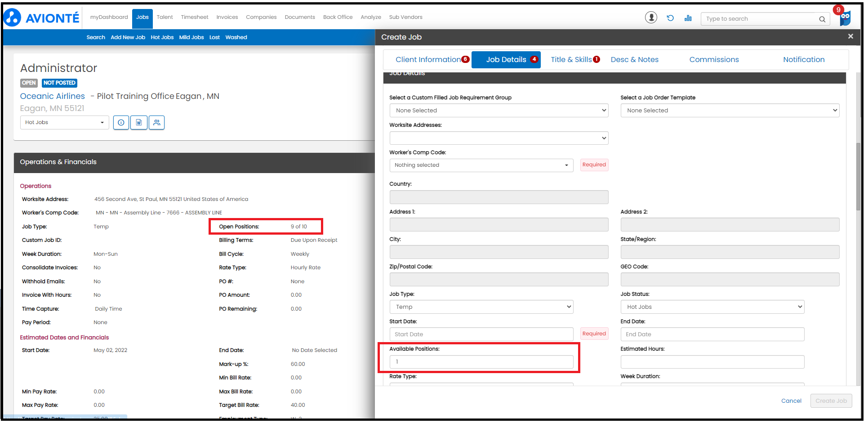Expand Custom Filled Job Requirement Group dropdown
Image resolution: width=868 pixels, height=423 pixels.
click(x=499, y=111)
